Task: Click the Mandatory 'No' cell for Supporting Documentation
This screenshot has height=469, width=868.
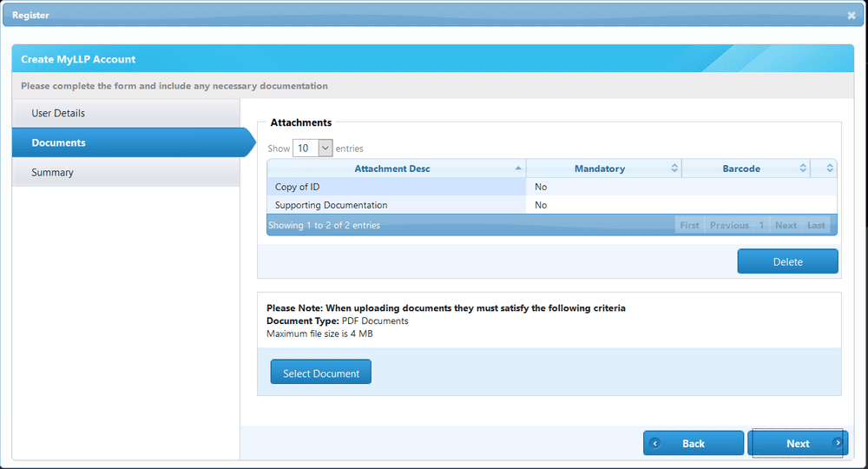Action: tap(604, 205)
